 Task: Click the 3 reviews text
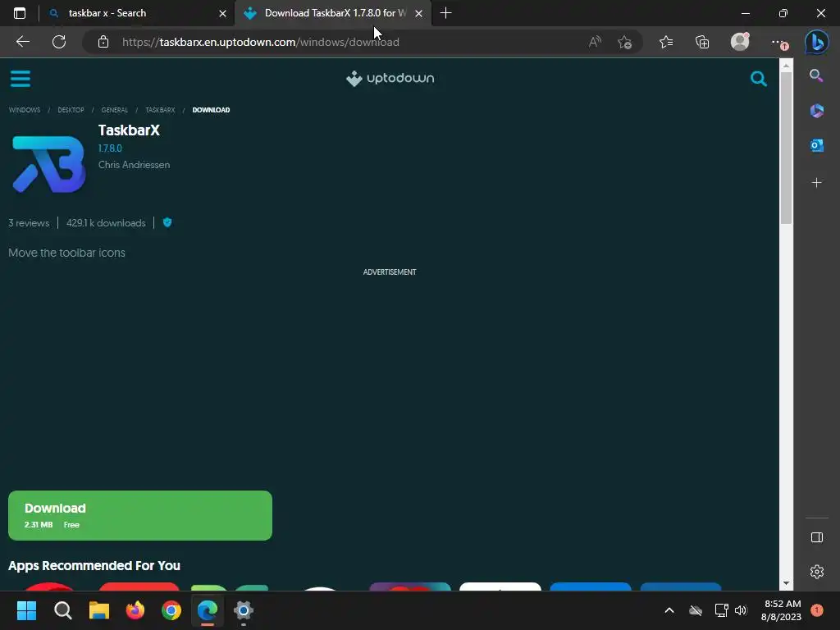[29, 223]
